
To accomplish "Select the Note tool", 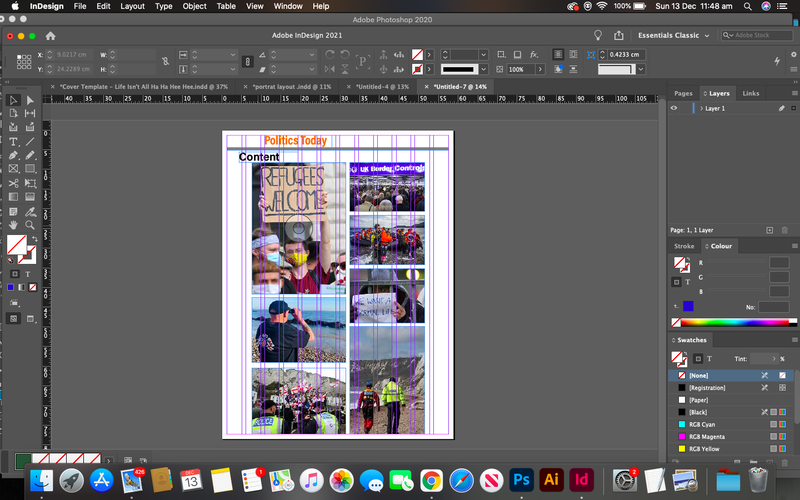I will click(14, 212).
